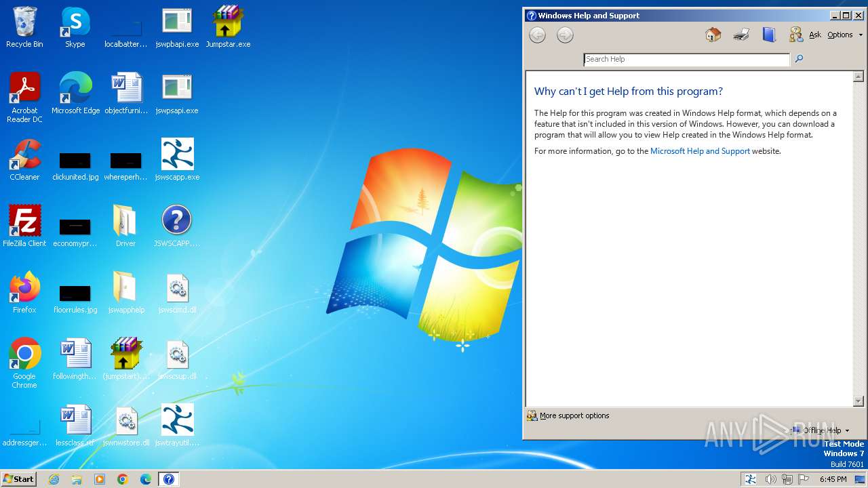Select the floorrules.jpg image
The image size is (868, 488).
pyautogui.click(x=75, y=299)
